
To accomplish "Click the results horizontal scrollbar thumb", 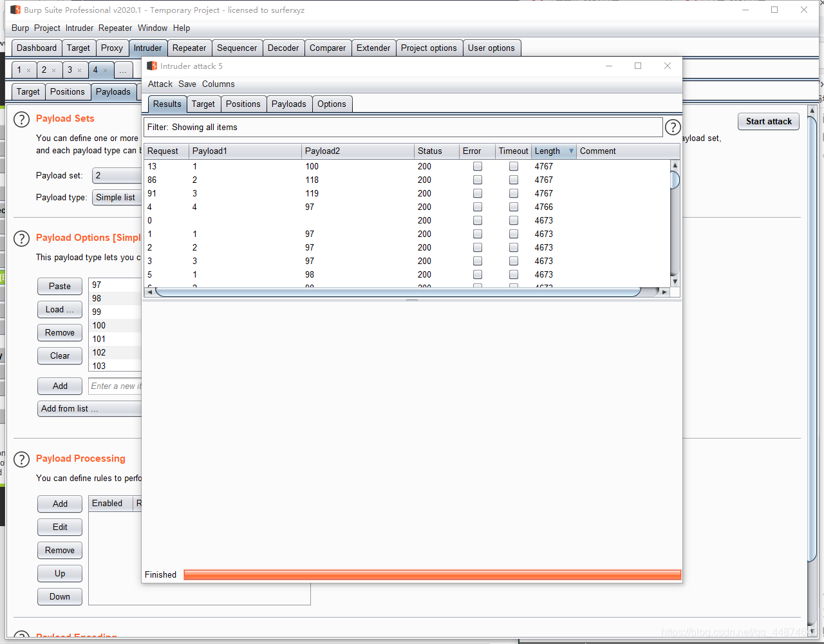I will [x=398, y=292].
